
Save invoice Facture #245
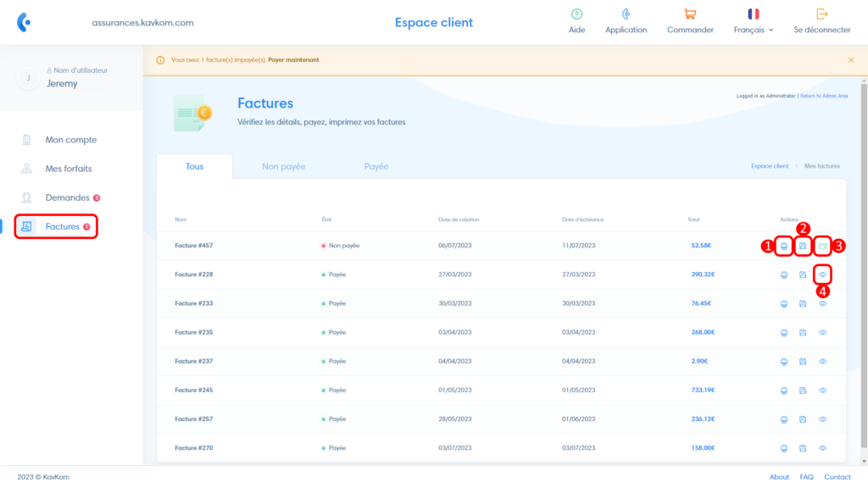click(803, 390)
